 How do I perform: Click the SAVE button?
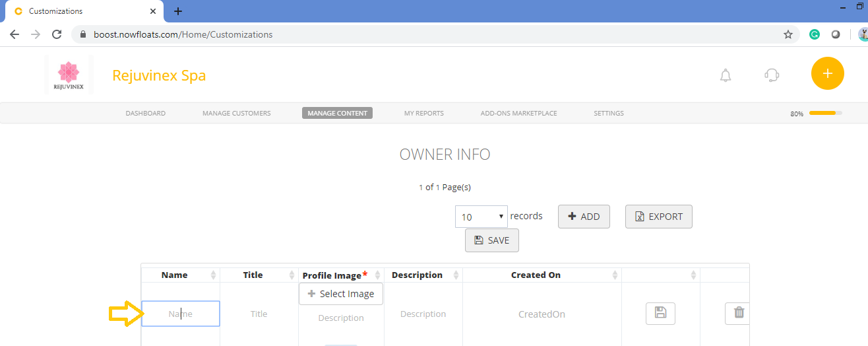(492, 240)
